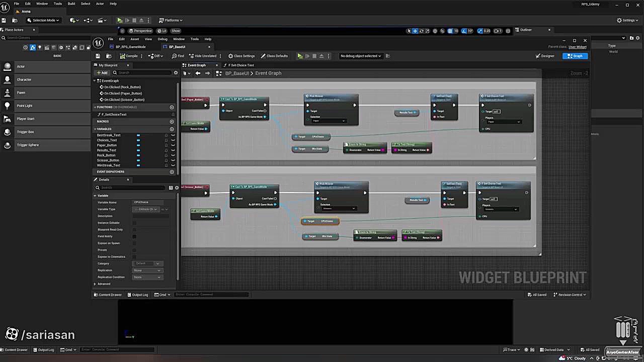Start play in the blueprint editor toolbar
The image size is (644, 362).
tap(300, 56)
